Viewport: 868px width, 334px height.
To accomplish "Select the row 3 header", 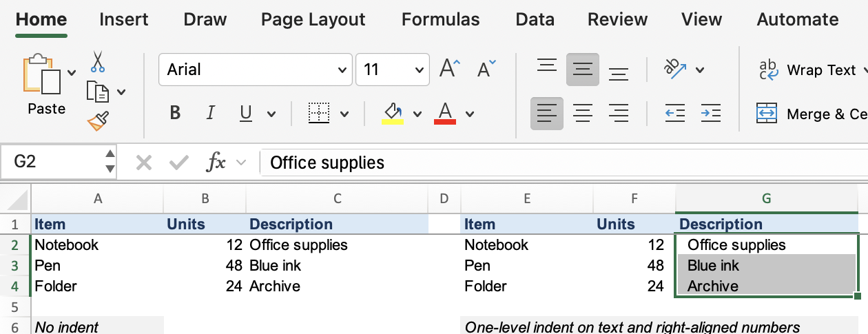I will pos(15,265).
